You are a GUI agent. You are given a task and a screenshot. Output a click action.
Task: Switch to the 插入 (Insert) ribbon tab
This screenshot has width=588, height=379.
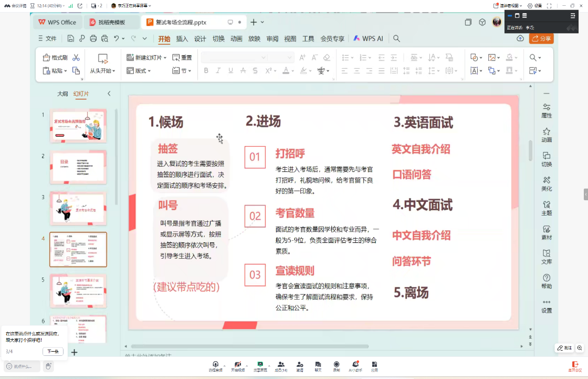182,39
